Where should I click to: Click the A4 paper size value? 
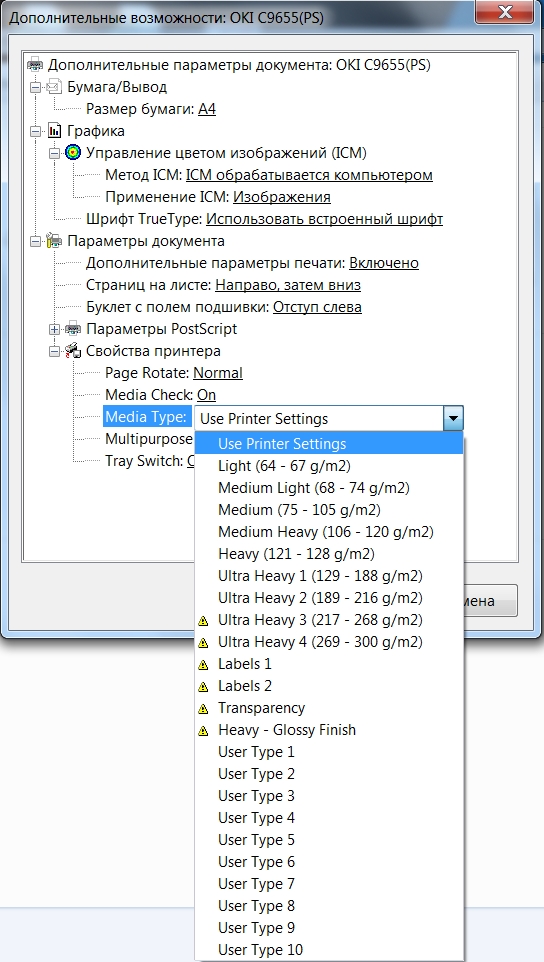click(207, 109)
